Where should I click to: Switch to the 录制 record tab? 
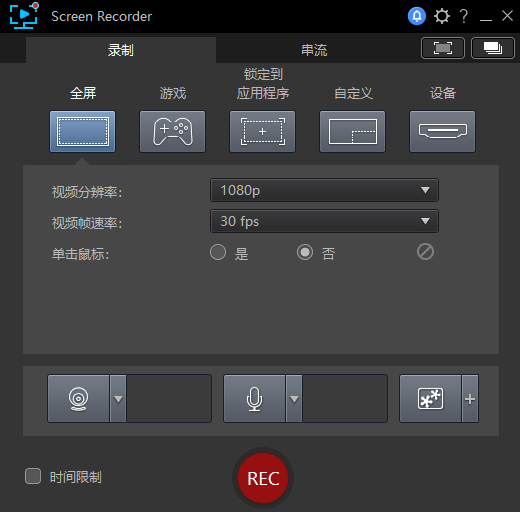[x=121, y=50]
